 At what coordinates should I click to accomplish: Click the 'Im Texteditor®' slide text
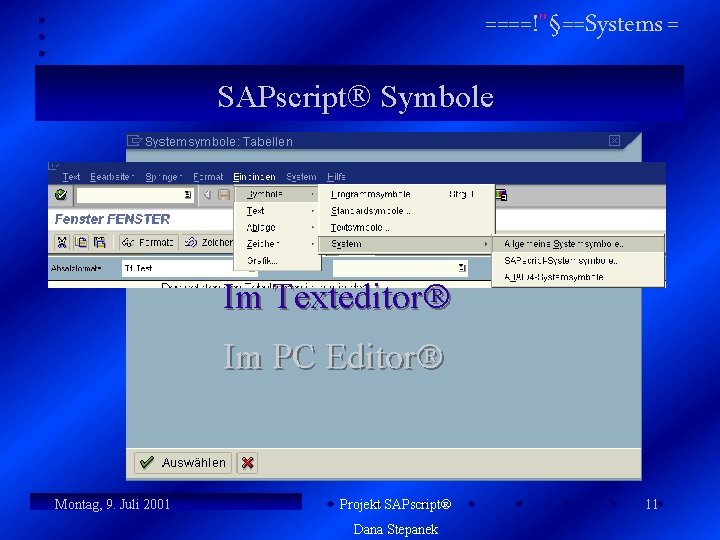337,297
